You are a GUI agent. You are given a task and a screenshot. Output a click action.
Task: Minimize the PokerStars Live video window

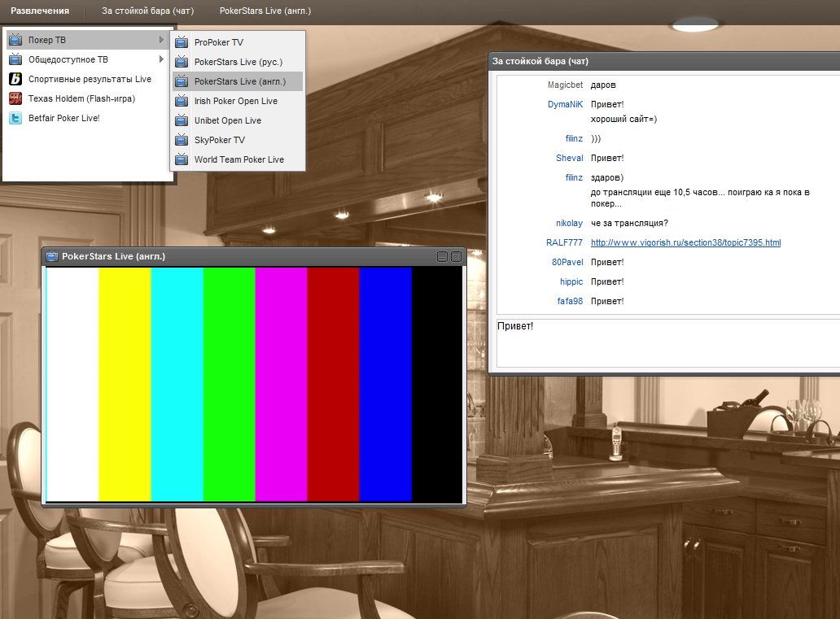point(443,256)
